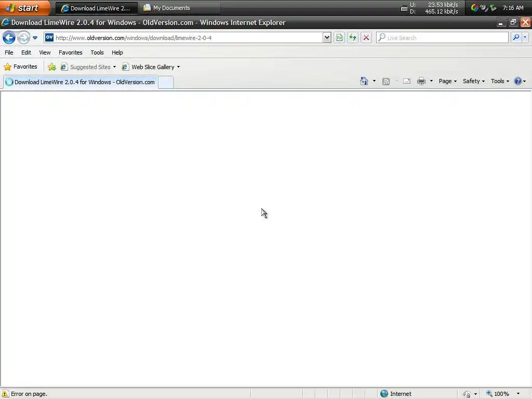Screen dimensions: 532x399
Task: Open the Favorites center star button
Action: click(x=20, y=67)
